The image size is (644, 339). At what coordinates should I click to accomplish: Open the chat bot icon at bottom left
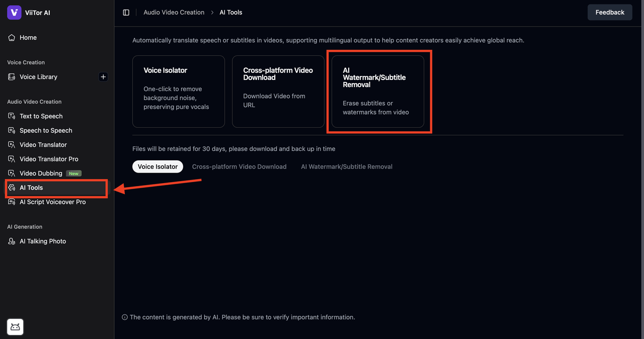point(15,327)
